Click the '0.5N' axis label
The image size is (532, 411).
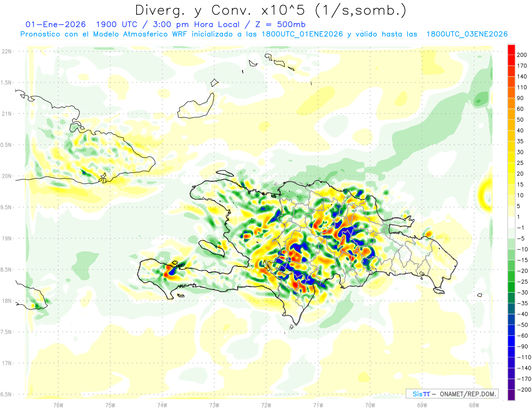click(x=7, y=145)
